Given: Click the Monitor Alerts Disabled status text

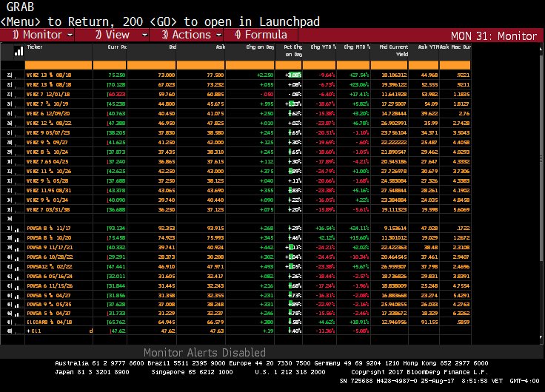Looking at the screenshot, I should click(x=204, y=353).
